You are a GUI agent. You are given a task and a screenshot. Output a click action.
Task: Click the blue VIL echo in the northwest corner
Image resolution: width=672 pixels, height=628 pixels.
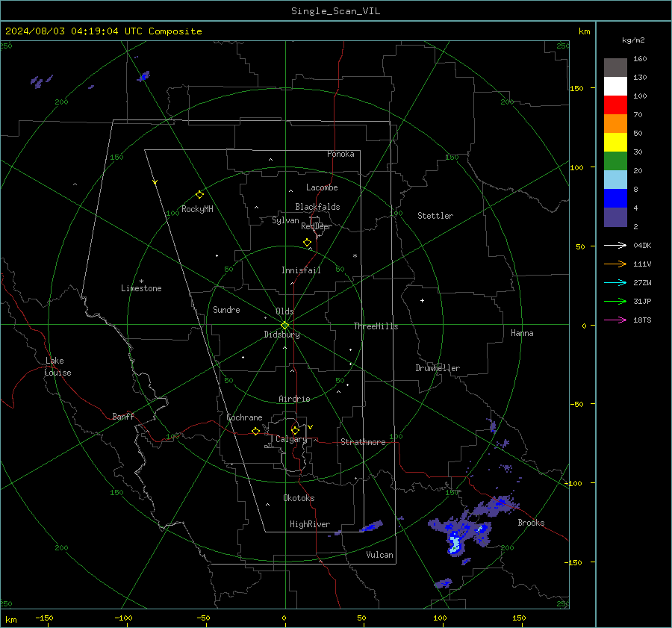point(143,76)
